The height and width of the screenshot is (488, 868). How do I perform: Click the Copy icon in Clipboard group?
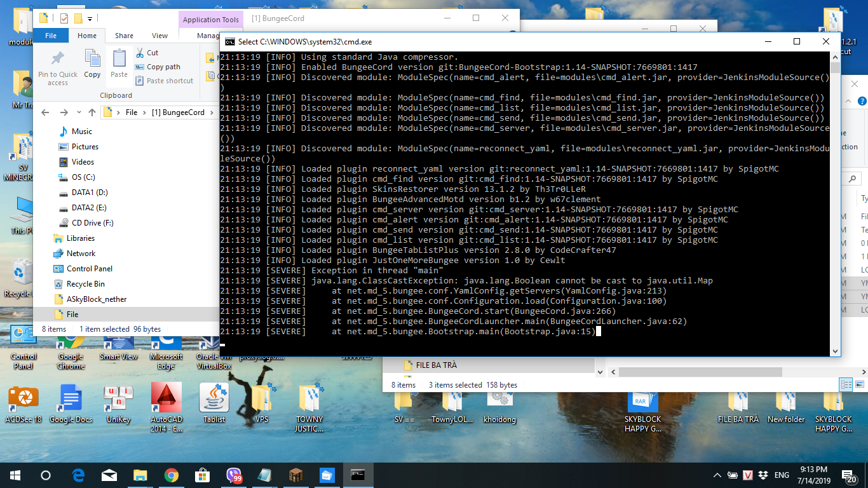pos(92,64)
